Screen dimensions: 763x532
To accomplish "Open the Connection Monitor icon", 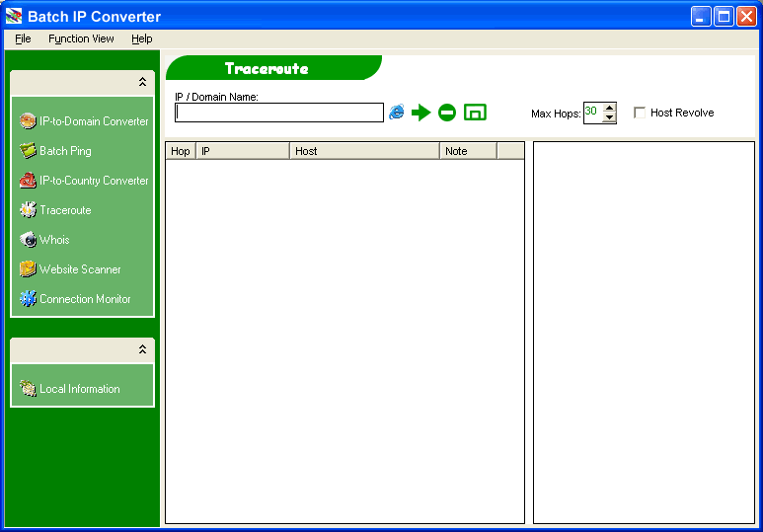I will pyautogui.click(x=28, y=298).
